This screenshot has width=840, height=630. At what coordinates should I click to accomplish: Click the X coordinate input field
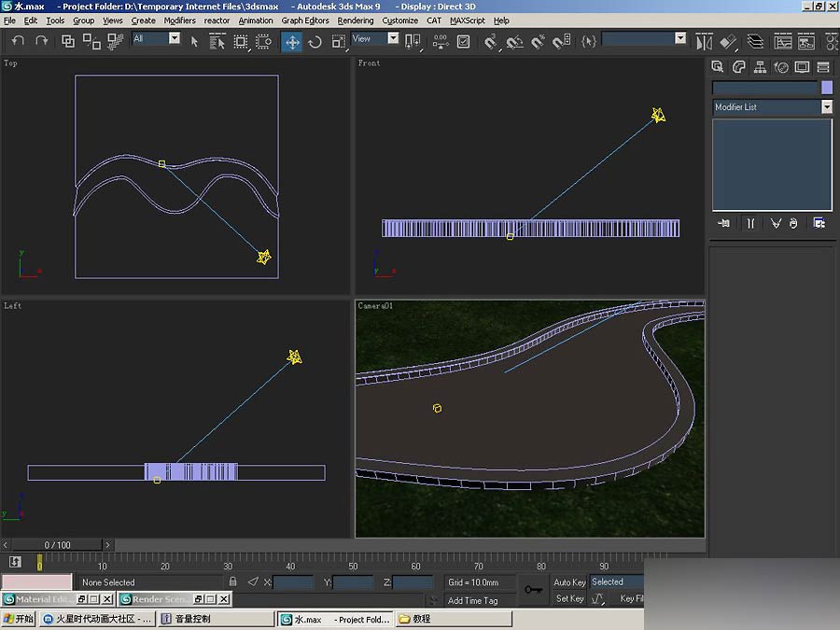tap(293, 582)
